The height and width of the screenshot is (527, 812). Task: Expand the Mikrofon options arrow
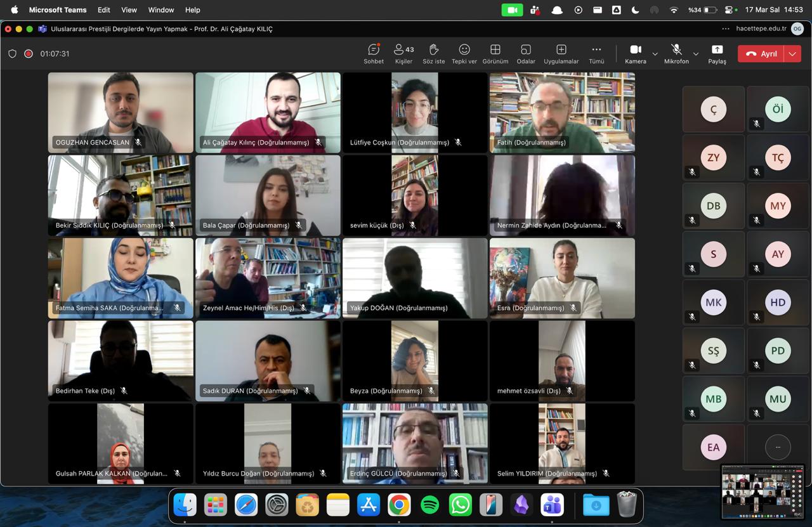click(696, 54)
